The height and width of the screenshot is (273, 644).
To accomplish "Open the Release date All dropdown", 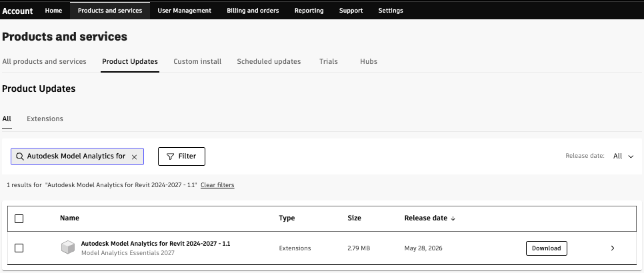I will (x=623, y=156).
